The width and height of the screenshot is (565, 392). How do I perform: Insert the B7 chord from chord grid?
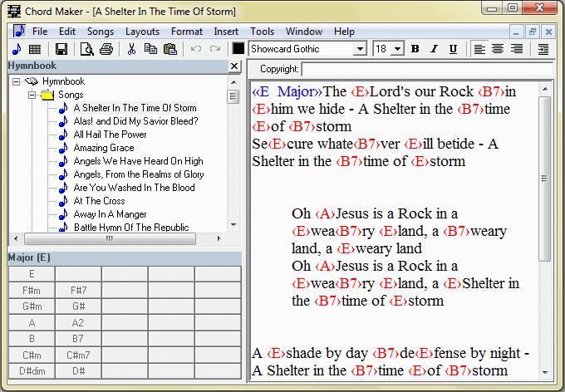click(78, 339)
